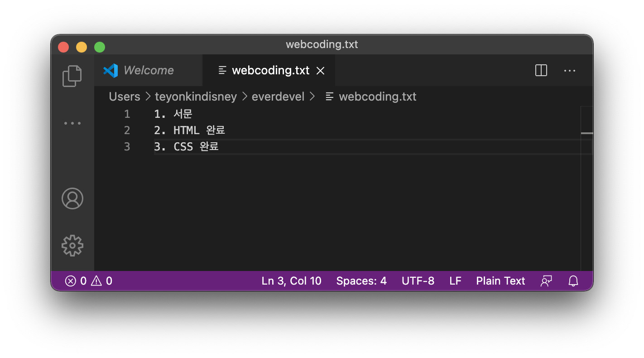Screen dimensions: 644x358
Task: Select the webcoding.txt editor tab
Action: point(269,70)
